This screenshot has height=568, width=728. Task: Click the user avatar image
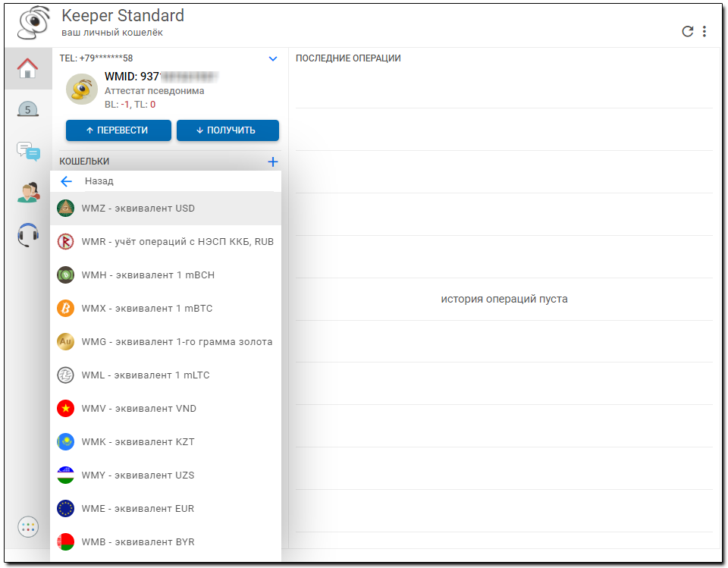[81, 89]
